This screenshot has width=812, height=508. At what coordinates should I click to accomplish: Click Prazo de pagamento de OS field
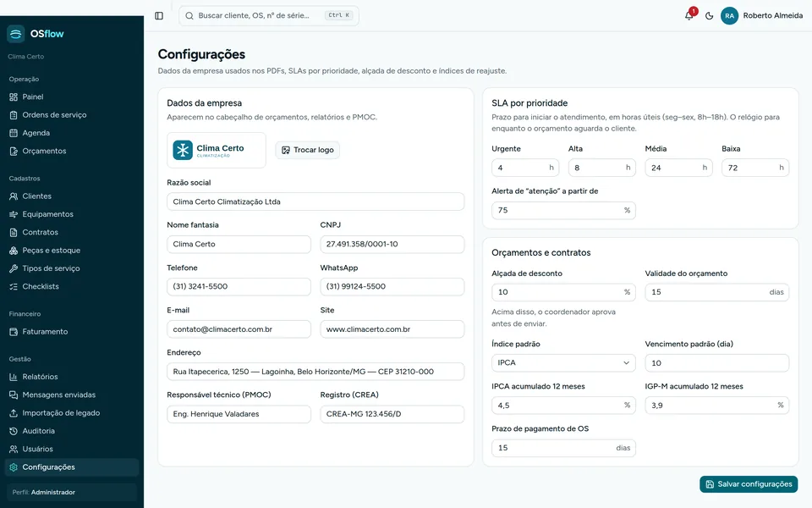tap(563, 448)
